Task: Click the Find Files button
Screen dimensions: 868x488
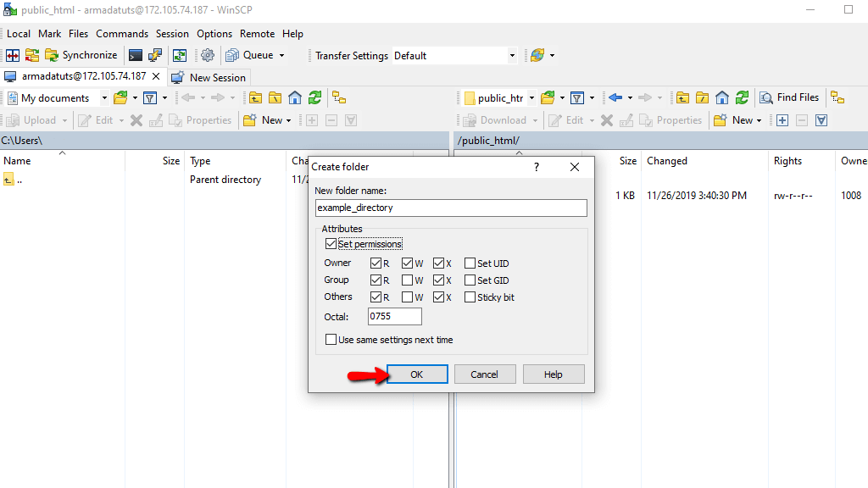Action: coord(789,98)
